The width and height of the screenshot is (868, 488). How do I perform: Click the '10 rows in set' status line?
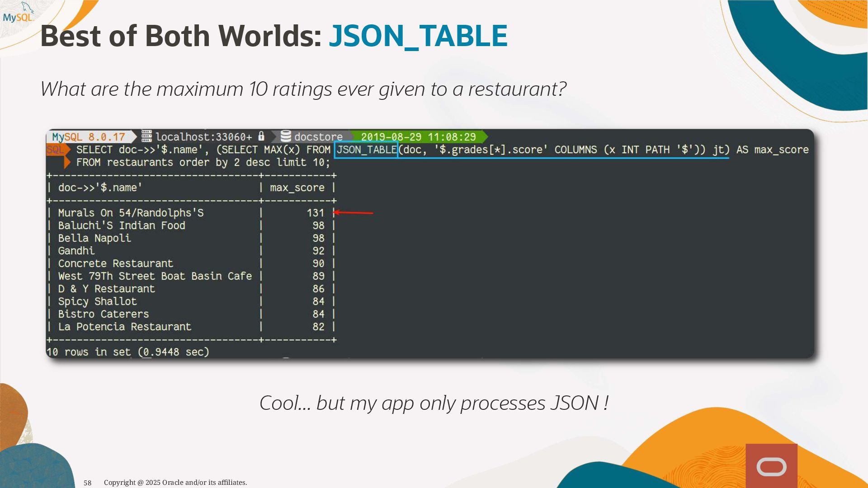128,352
